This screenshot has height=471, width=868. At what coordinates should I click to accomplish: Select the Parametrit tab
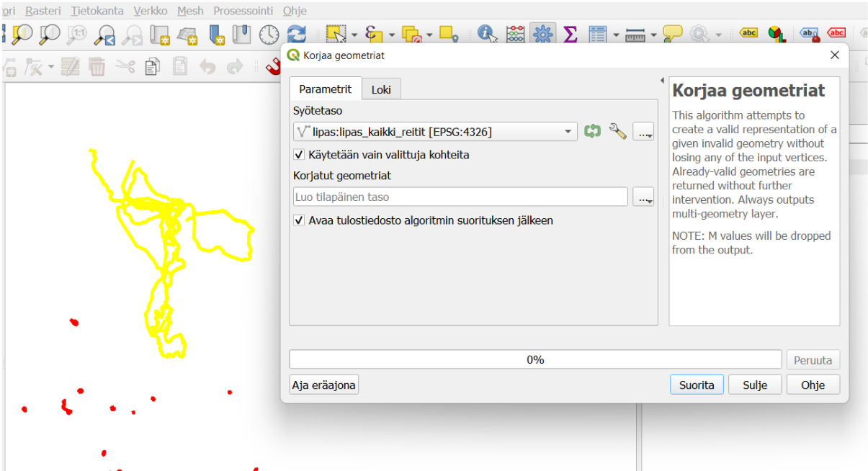tap(326, 89)
